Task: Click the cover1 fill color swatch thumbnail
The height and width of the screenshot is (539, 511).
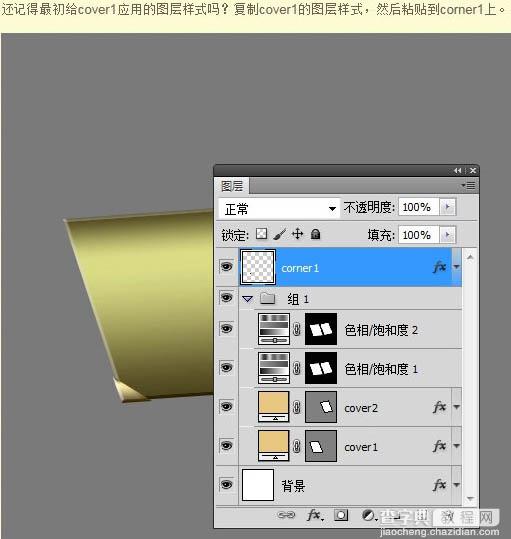Action: 274,446
